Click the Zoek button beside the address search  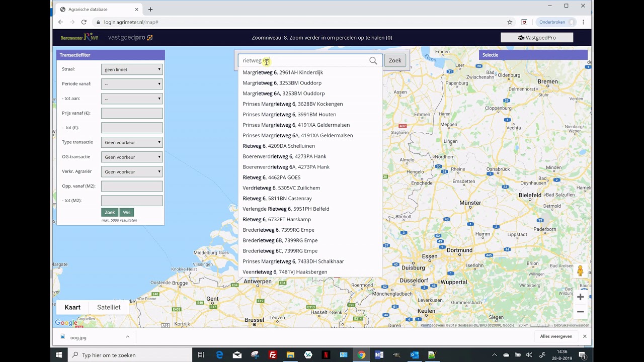pos(395,60)
